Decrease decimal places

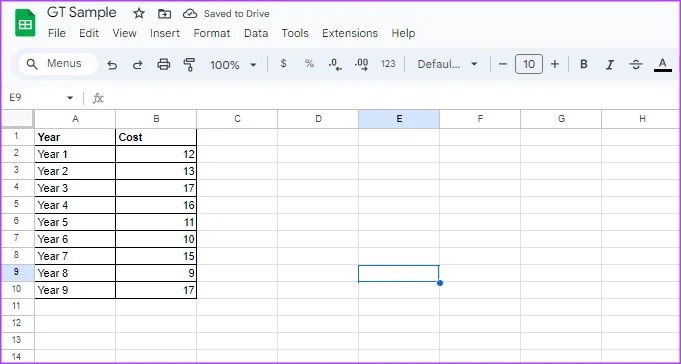335,64
